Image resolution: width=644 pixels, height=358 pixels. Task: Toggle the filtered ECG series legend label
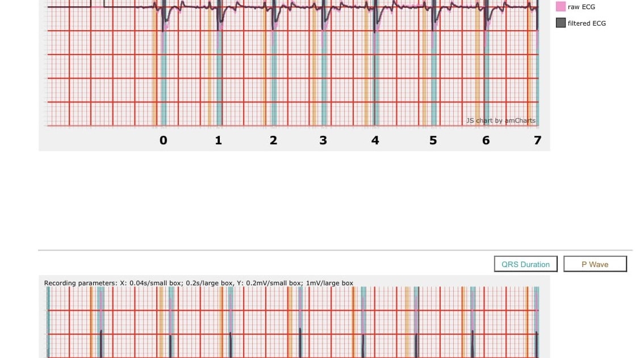click(587, 23)
